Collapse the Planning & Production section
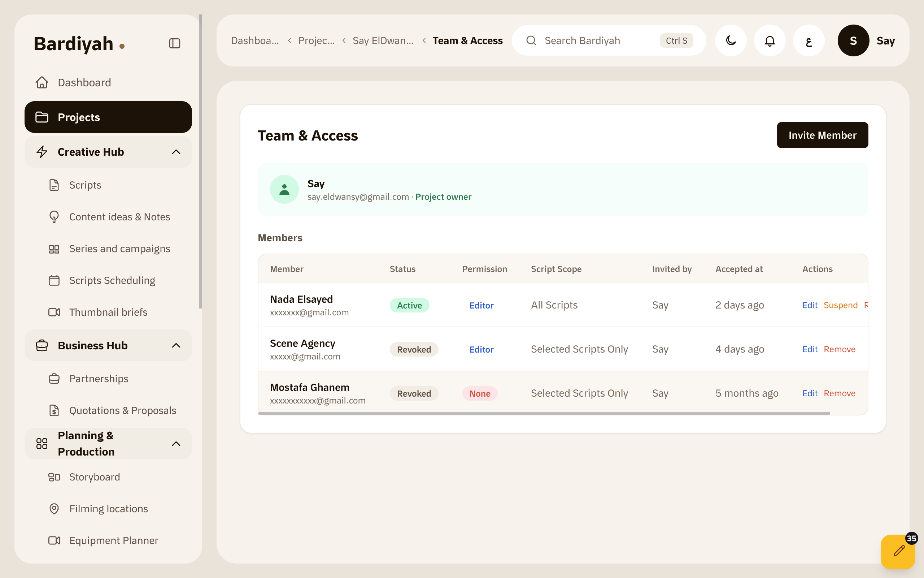Viewport: 924px width, 578px height. [108, 444]
